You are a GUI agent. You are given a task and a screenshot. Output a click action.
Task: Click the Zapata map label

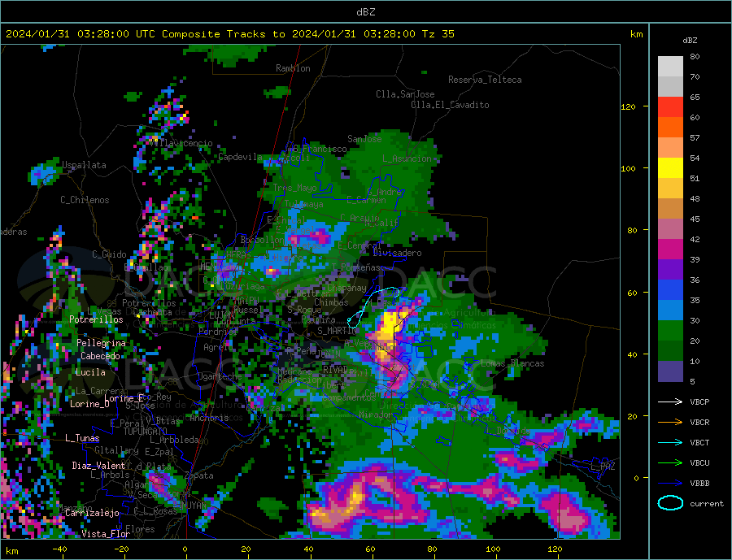pyautogui.click(x=199, y=476)
